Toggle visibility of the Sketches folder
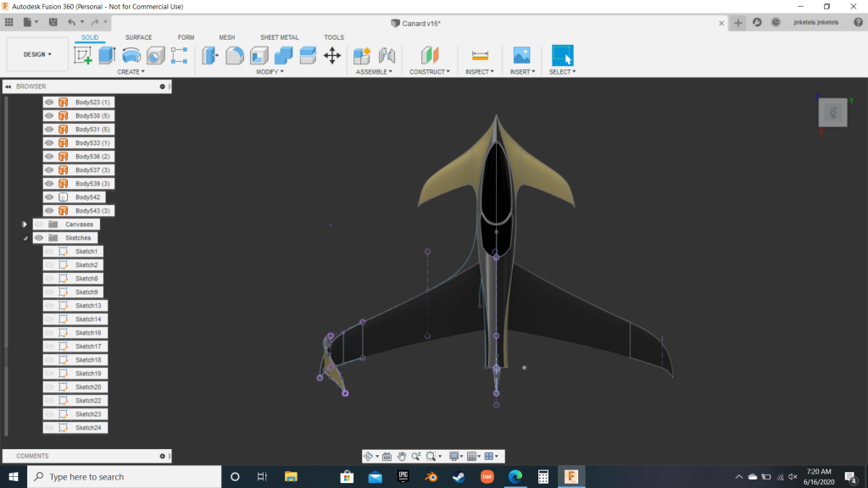The image size is (868, 488). pyautogui.click(x=39, y=238)
